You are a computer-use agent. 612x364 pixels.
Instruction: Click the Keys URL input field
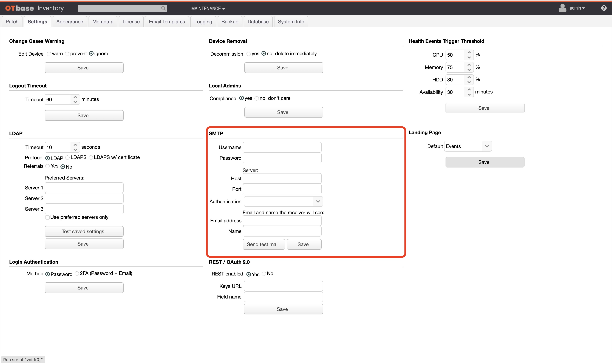point(283,286)
